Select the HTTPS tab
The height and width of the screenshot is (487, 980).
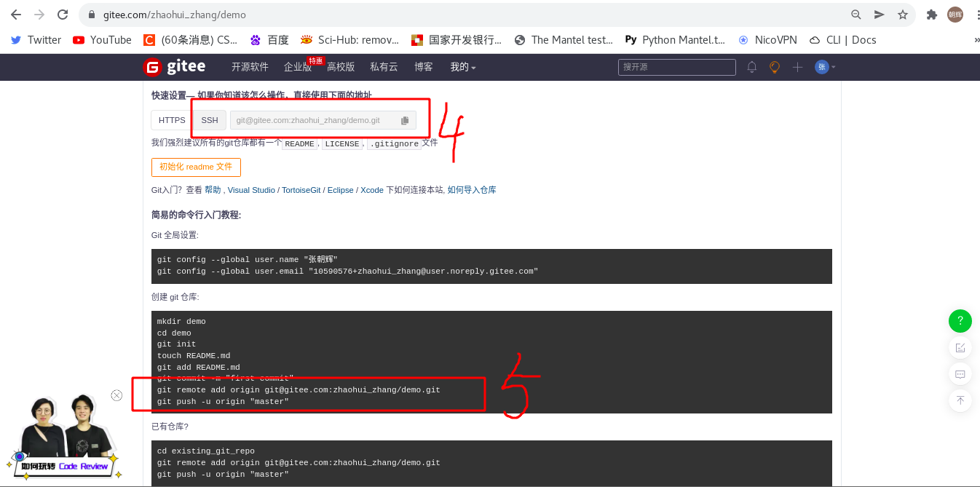172,120
